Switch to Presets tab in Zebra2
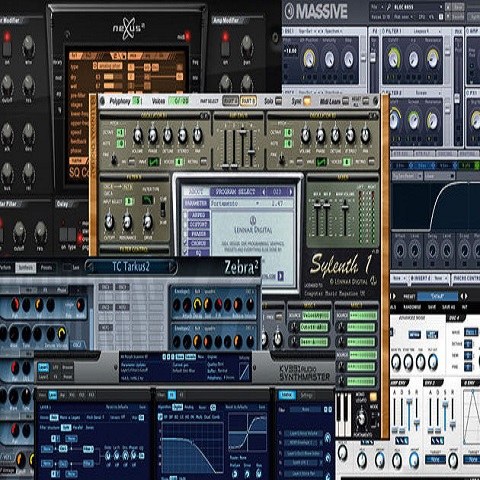480x480 pixels. [x=46, y=267]
